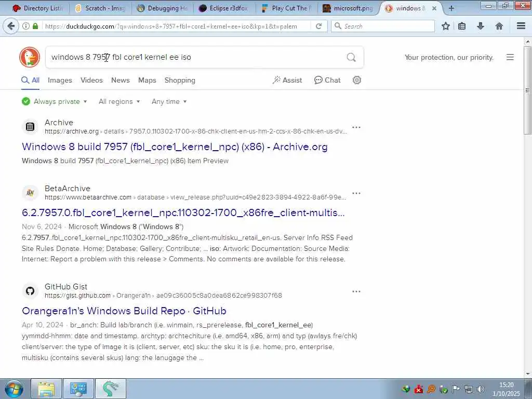Open more options for Archive result
This screenshot has height=399, width=532.
tap(356, 127)
